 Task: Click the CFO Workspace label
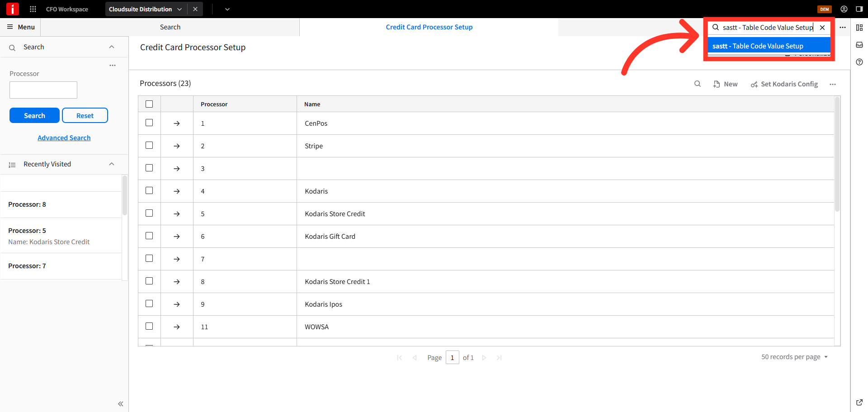(67, 9)
